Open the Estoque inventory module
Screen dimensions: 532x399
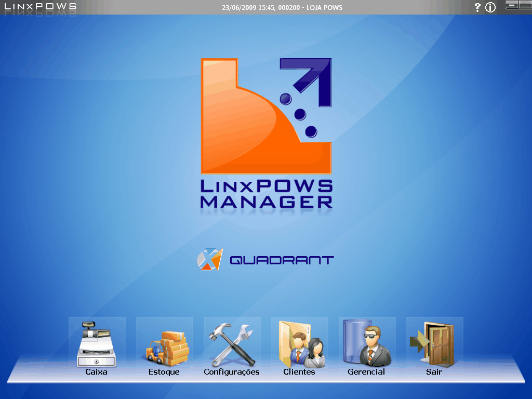[165, 346]
